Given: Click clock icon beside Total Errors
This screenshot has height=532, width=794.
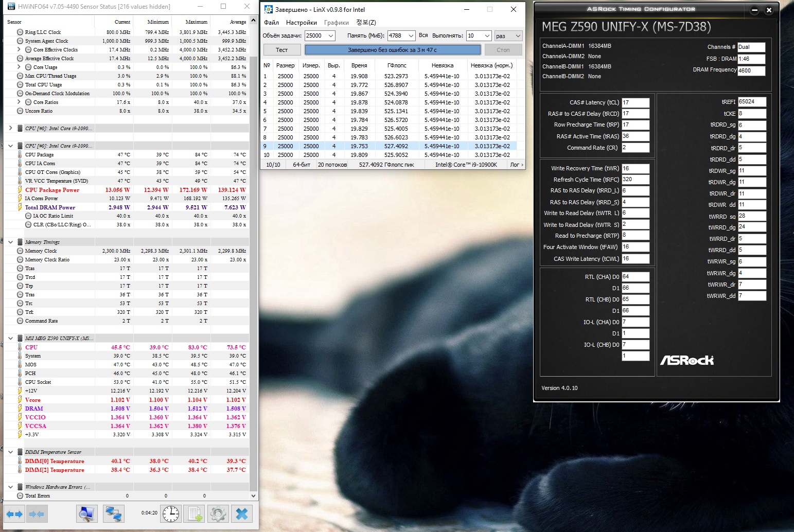Looking at the screenshot, I should coord(20,496).
